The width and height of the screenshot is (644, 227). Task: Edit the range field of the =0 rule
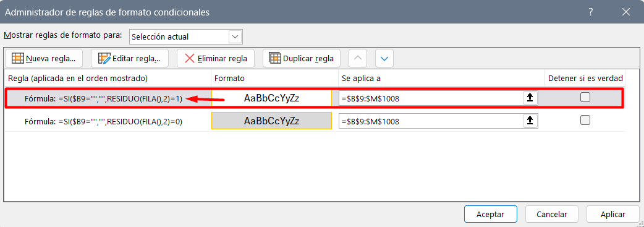coord(430,121)
